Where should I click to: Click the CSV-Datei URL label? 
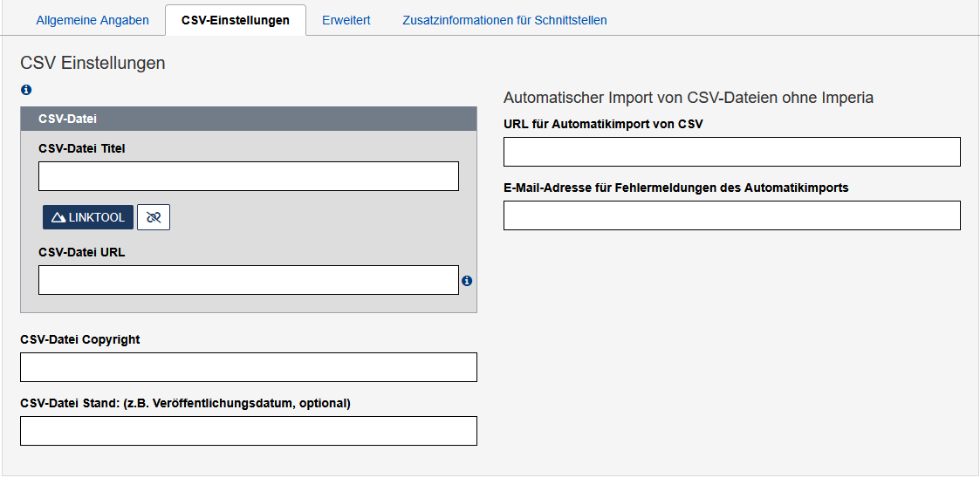[82, 252]
